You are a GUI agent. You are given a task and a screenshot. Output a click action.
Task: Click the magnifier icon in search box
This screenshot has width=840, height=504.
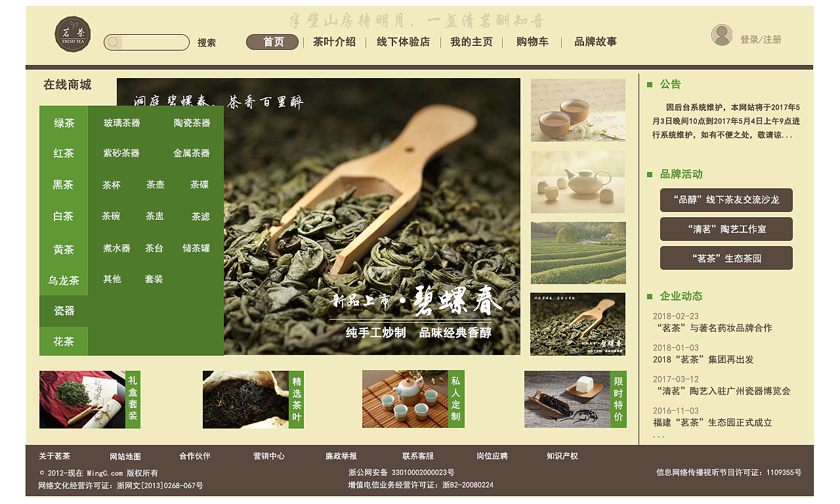point(114,43)
